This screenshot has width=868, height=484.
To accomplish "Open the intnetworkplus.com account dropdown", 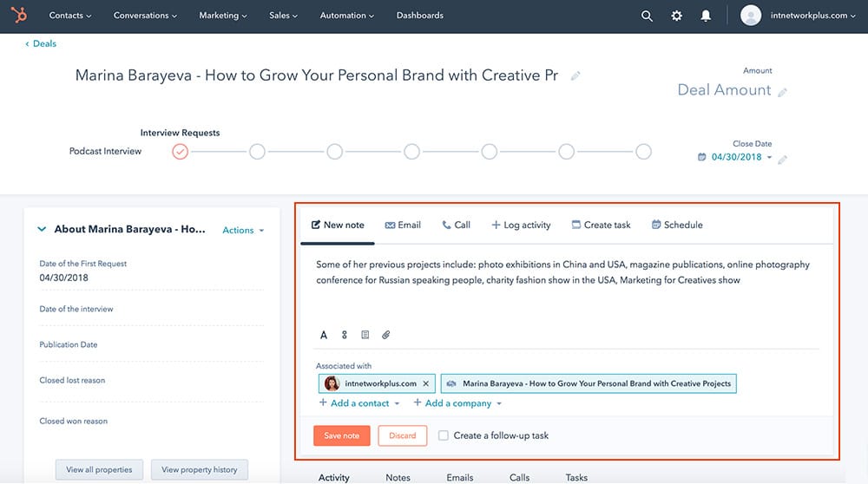I will tap(813, 16).
